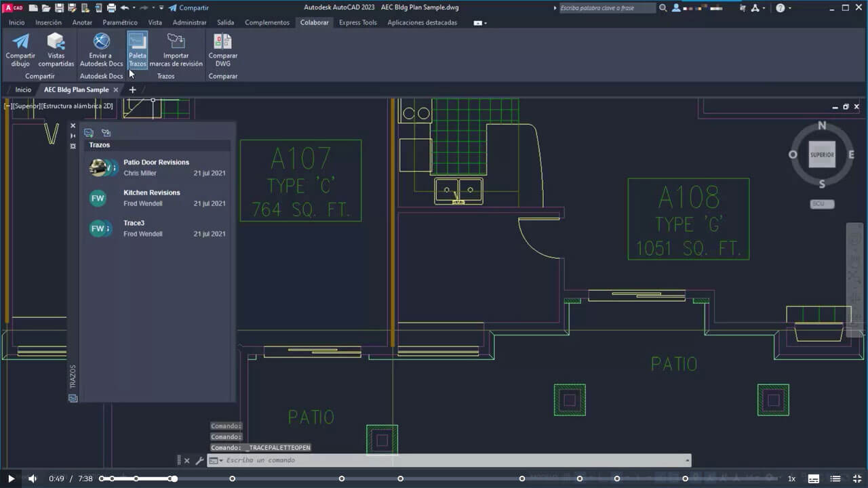Open the Vista ribbon tab
This screenshot has height=488, width=868.
[x=155, y=22]
